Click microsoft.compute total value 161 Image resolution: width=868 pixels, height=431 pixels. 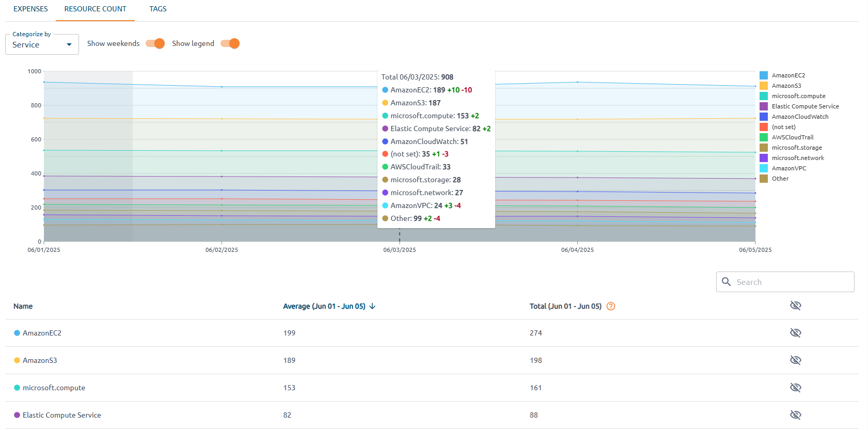click(536, 388)
